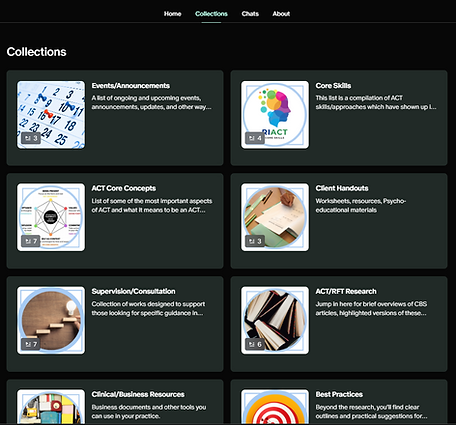
Task: Switch to the Collections tab
Action: click(211, 14)
